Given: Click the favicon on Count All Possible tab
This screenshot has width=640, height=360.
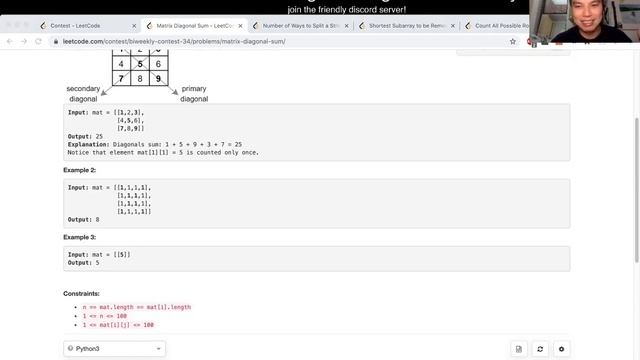Looking at the screenshot, I should tap(468, 26).
